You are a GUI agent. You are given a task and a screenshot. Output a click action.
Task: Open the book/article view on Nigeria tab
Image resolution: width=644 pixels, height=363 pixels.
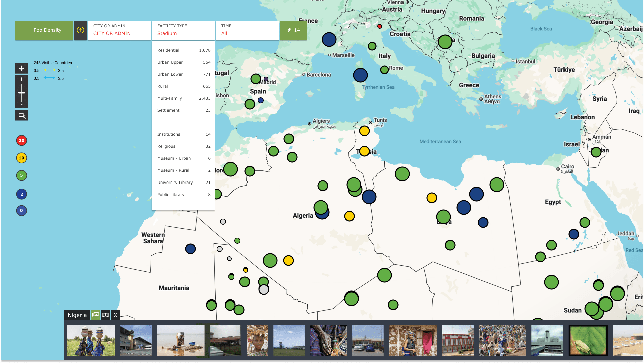[x=106, y=315]
